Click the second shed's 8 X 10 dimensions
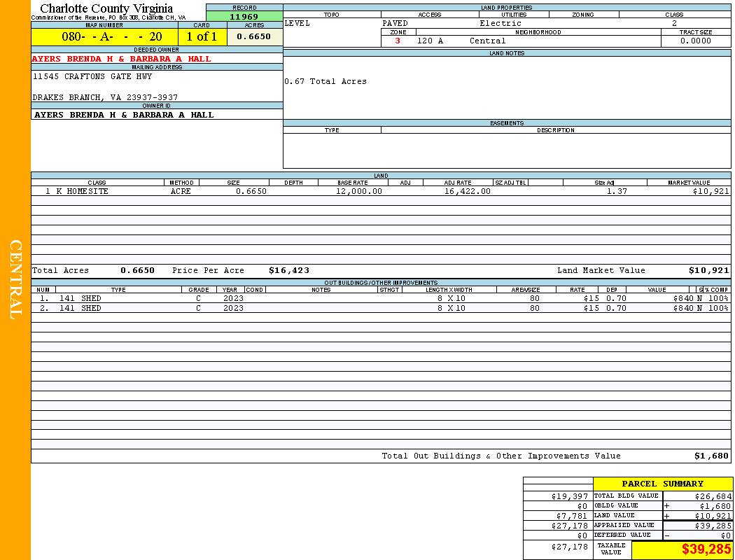Screen dimensions: 735x560 (x=451, y=308)
